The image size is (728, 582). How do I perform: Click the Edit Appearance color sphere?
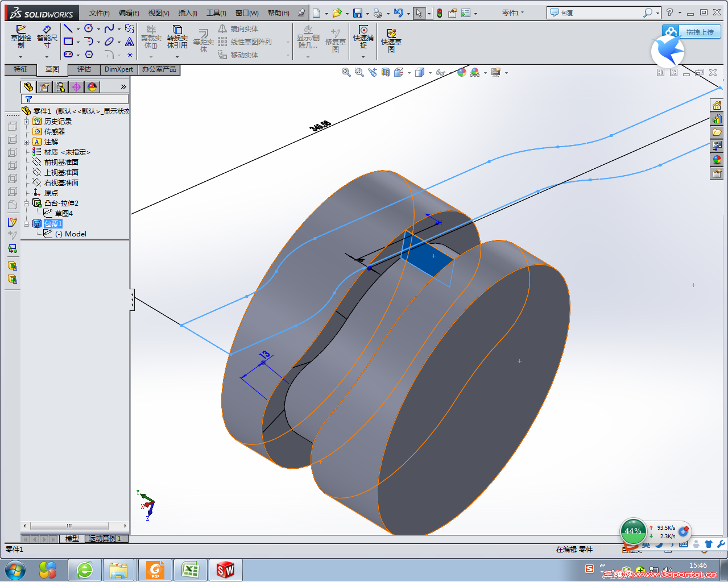(462, 72)
